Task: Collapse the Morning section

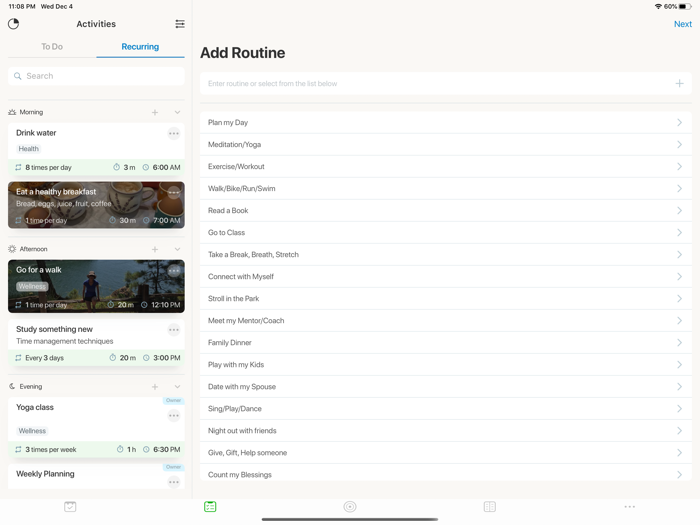Action: click(177, 112)
